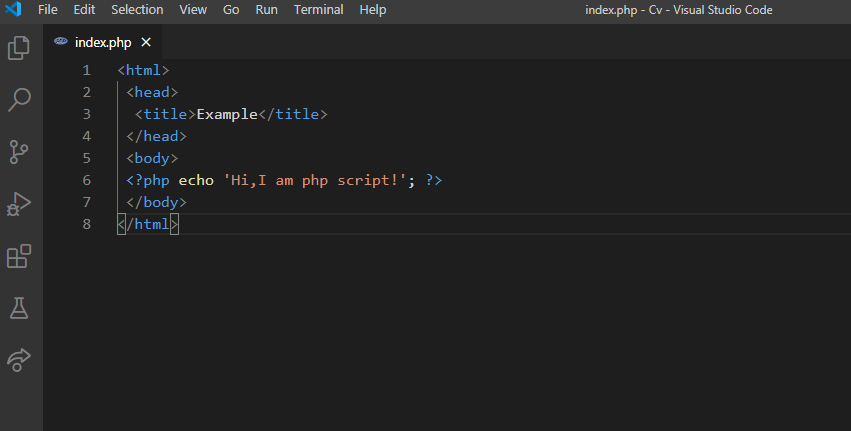Open the Search view icon
Viewport: 851px width, 431px height.
[19, 99]
